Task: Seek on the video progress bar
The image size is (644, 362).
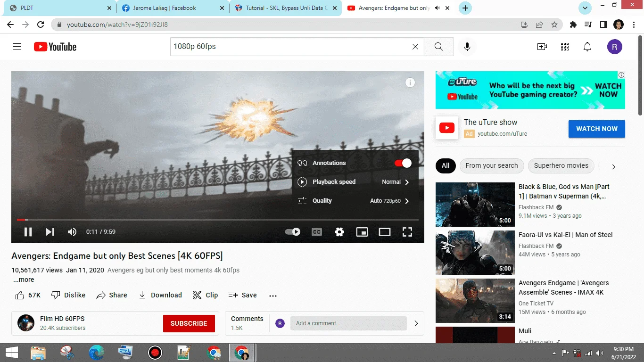Action: tap(218, 220)
